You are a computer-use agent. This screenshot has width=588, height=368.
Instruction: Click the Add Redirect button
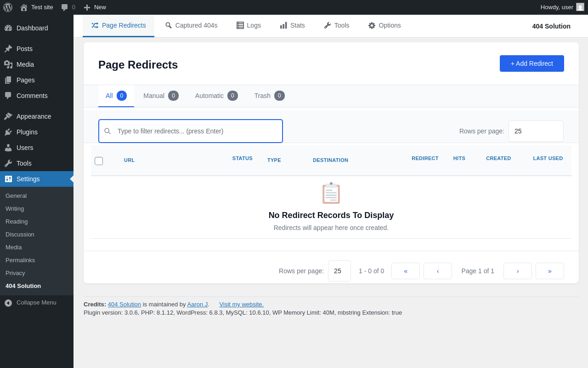pos(531,63)
